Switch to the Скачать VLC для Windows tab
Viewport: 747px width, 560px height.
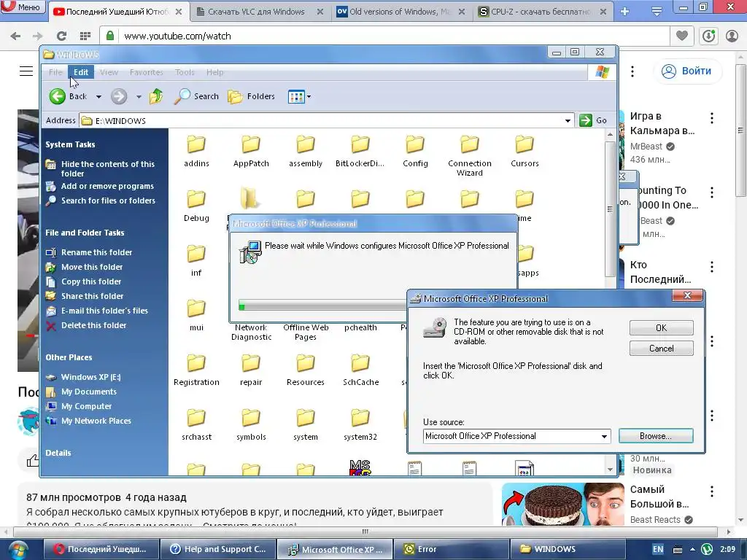click(259, 12)
